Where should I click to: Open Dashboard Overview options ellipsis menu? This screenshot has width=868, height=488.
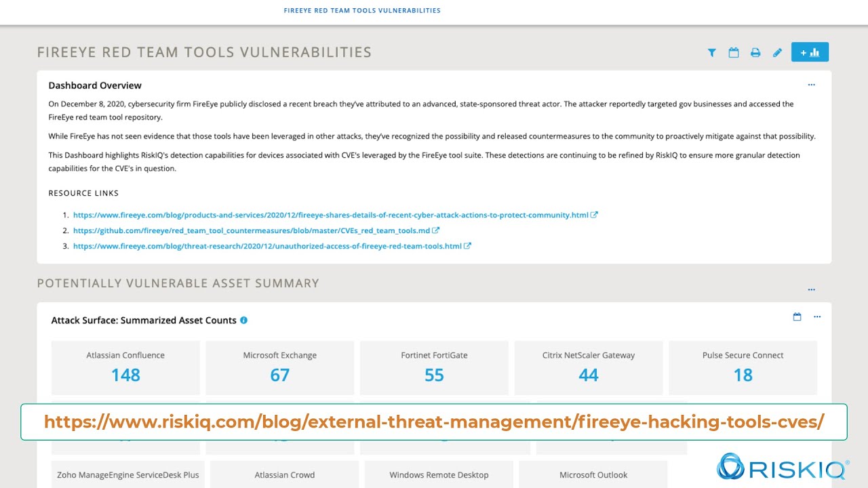click(x=811, y=85)
